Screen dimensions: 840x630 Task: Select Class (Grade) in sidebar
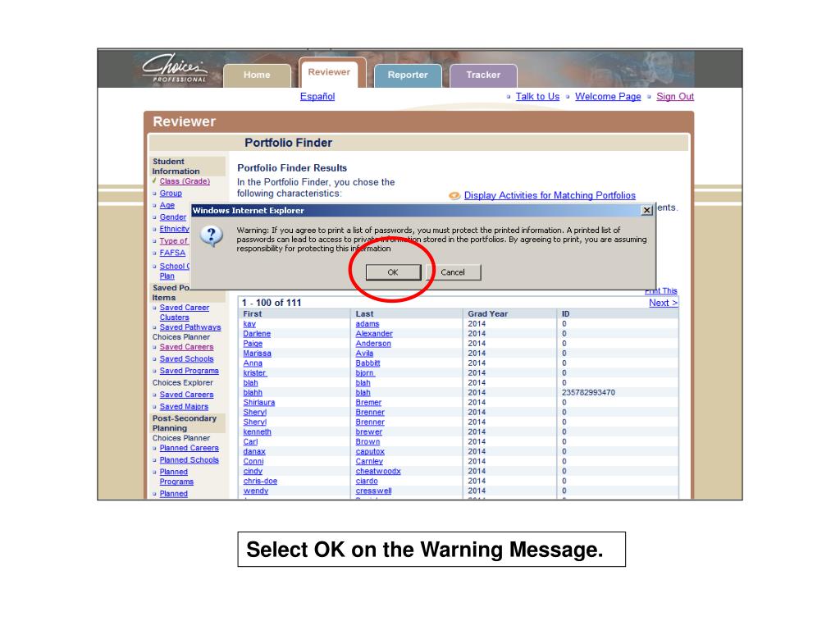coord(185,181)
